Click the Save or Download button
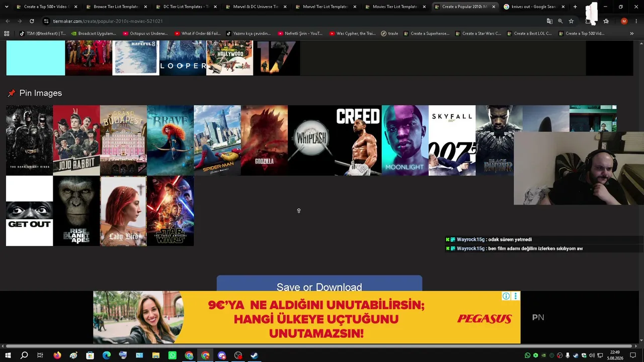Image resolution: width=644 pixels, height=362 pixels. 319,284
